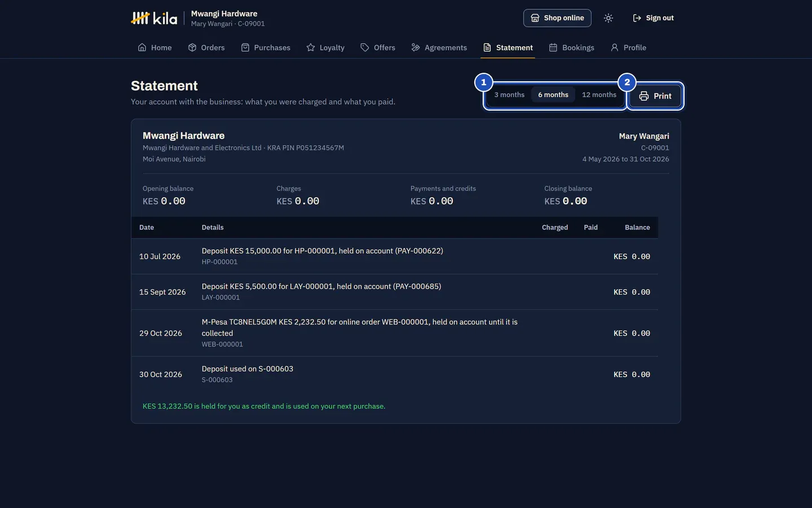Click the Home house icon
The width and height of the screenshot is (812, 508).
tap(142, 47)
